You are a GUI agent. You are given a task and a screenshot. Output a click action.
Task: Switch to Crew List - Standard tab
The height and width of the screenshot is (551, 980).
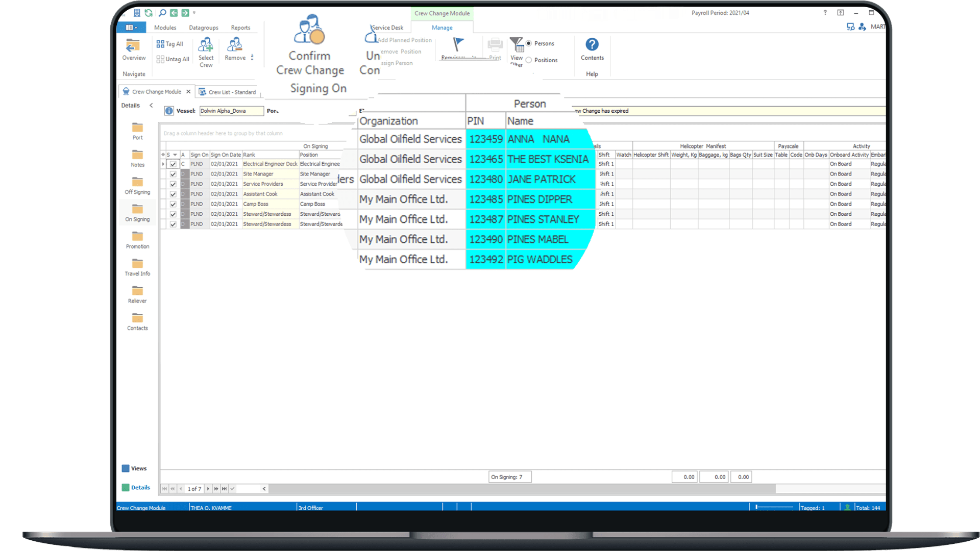(x=228, y=92)
